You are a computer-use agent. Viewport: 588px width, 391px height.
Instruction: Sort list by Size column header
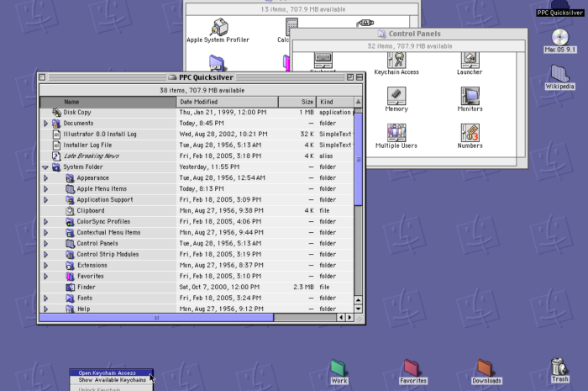pyautogui.click(x=297, y=102)
